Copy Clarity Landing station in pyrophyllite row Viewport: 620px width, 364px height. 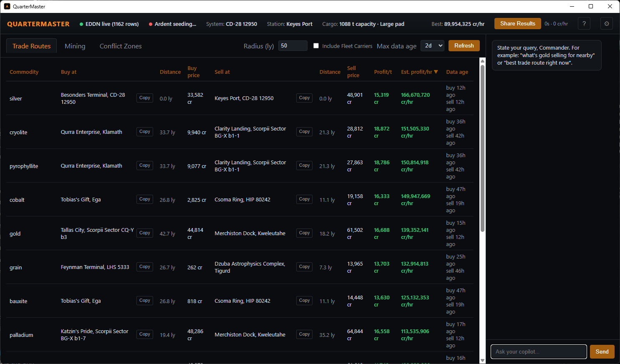tap(305, 166)
